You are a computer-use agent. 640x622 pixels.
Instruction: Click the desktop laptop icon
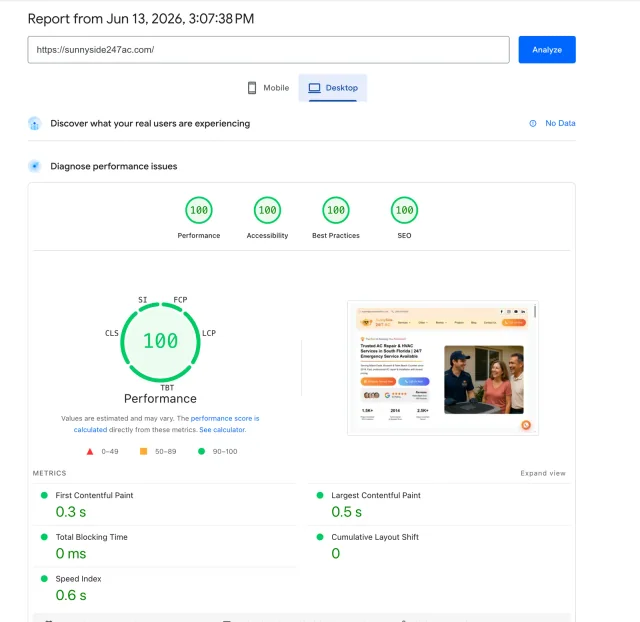[x=314, y=88]
